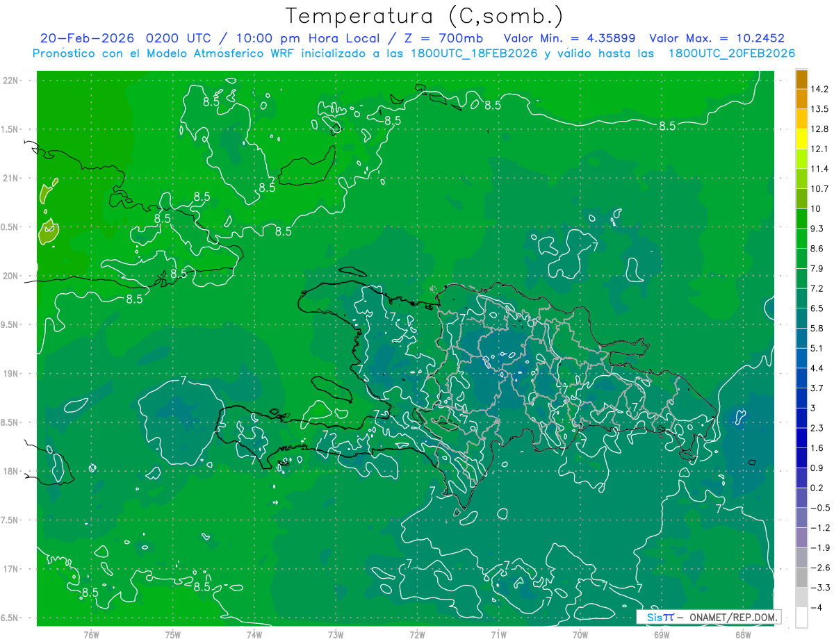834x644 pixels.
Task: Pick the legend swatch between 10.7 and 10
Action: 801,199
